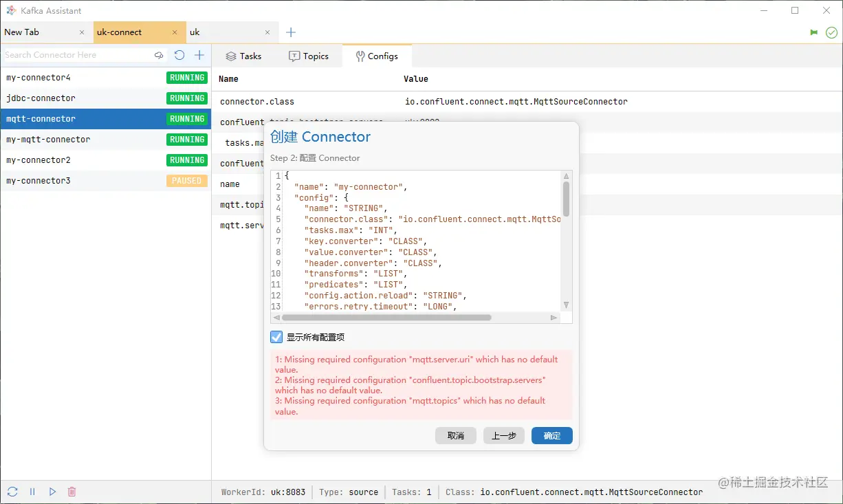Click the "errors.retry.timeout" editor line

pos(381,307)
